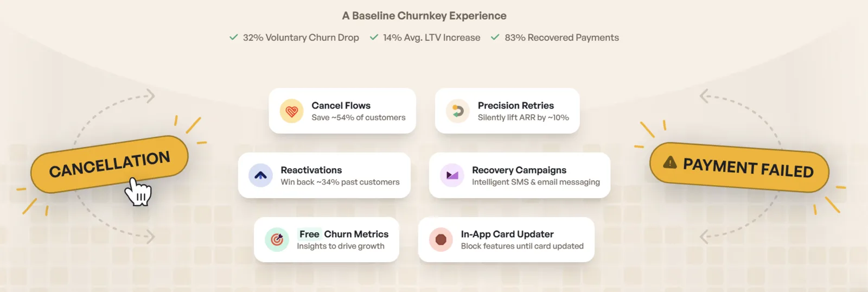Viewport: 868px width, 292px height.
Task: Click the Precision Retries circular arrow icon
Action: tap(458, 111)
